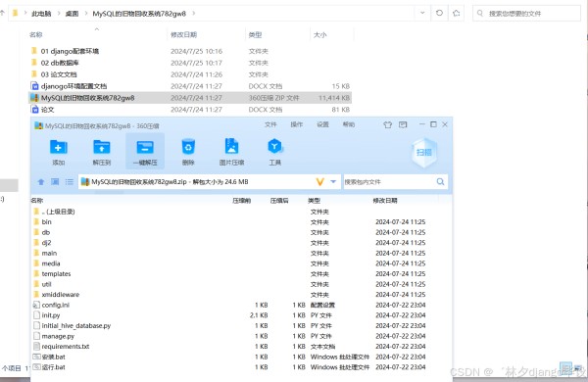Expand the archive path dropdown arrow
588x382 pixels.
pyautogui.click(x=333, y=182)
